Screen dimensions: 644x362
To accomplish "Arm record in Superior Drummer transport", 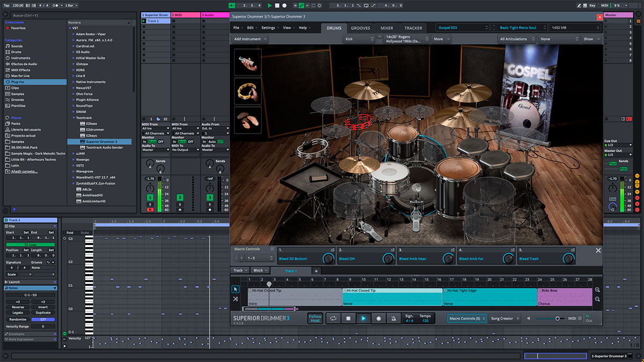I will coord(378,319).
